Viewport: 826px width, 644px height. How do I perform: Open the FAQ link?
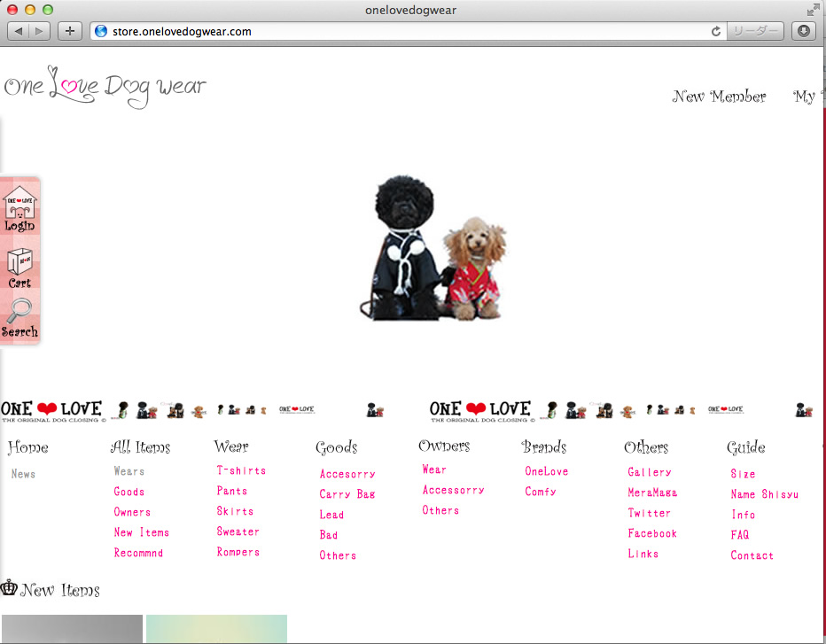click(x=740, y=535)
